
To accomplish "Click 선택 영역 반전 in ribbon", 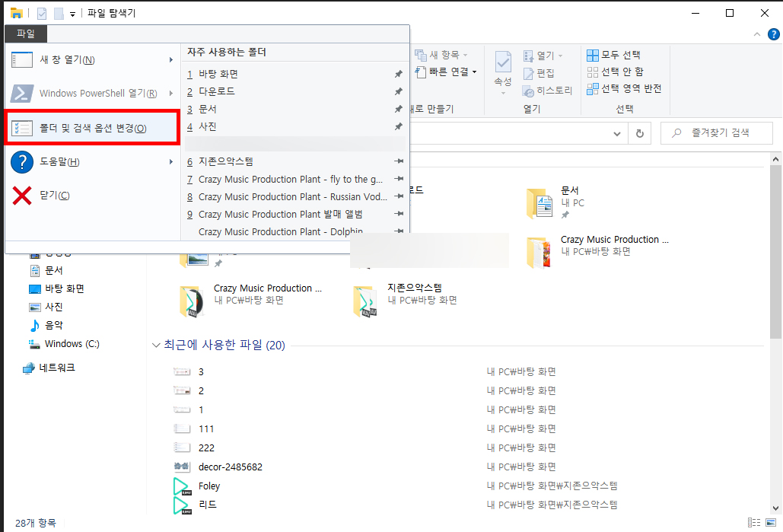I will [624, 89].
